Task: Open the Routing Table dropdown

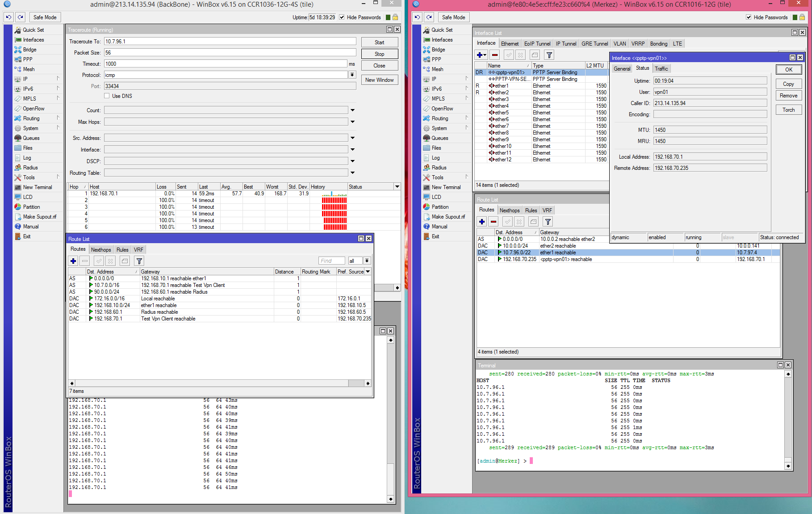Action: pyautogui.click(x=352, y=173)
